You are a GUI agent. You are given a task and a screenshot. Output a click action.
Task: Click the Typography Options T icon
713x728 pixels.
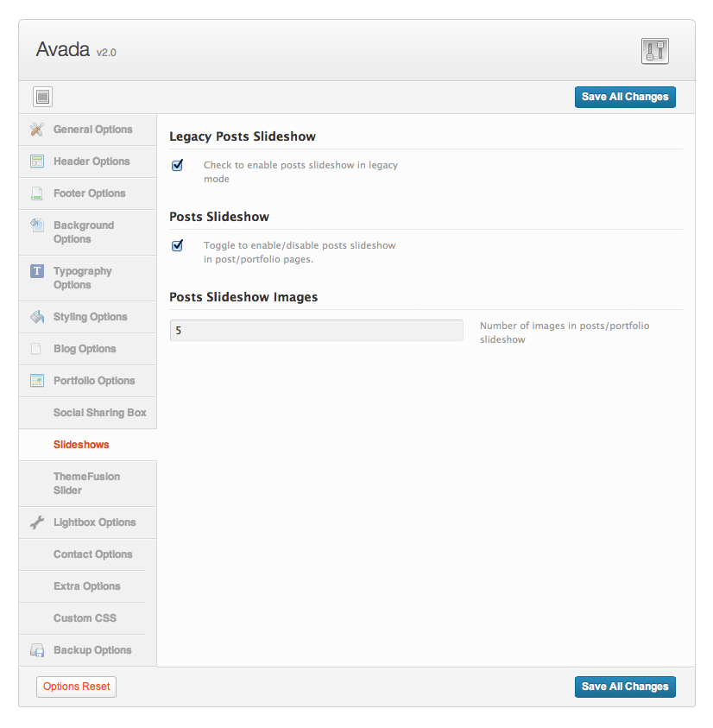tap(36, 271)
